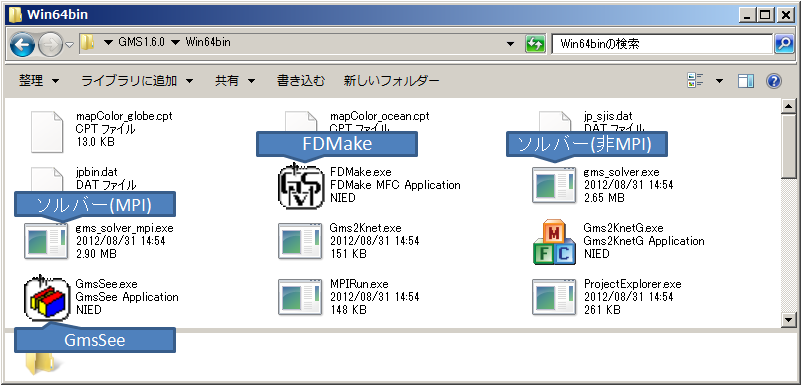802x386 pixels.
Task: Select file name FDMake.exe
Action: (361, 172)
